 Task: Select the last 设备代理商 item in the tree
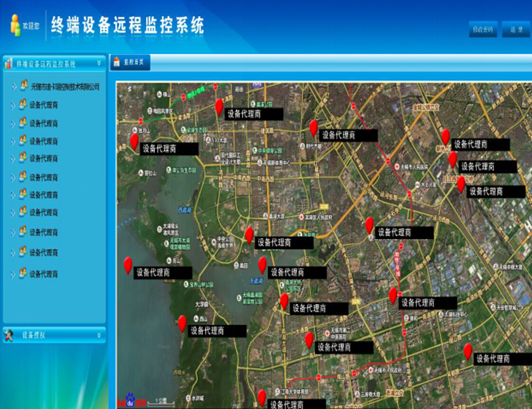point(44,274)
